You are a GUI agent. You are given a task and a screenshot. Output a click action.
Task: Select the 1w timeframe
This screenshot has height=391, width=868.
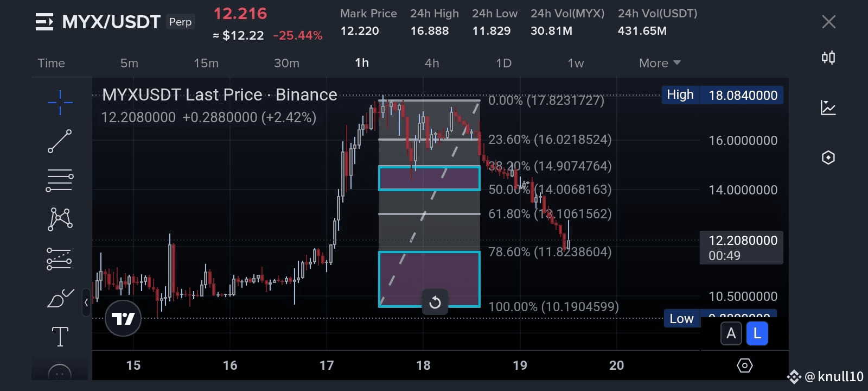tap(576, 63)
